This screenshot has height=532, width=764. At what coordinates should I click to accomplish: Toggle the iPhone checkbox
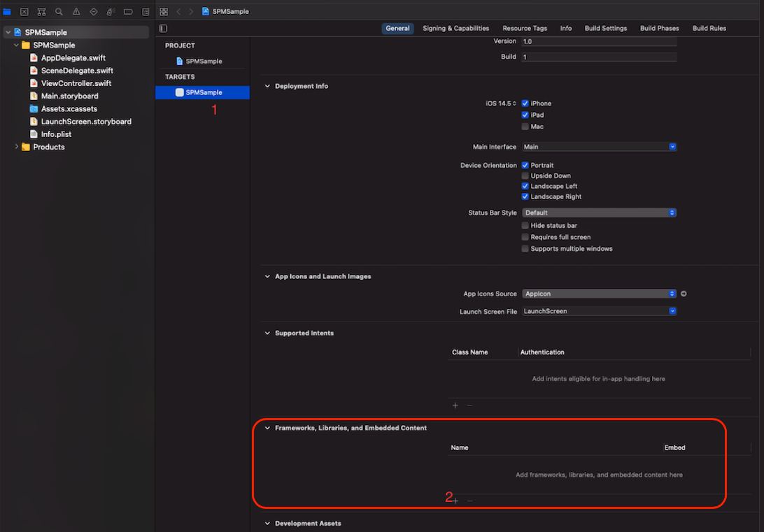(x=525, y=103)
